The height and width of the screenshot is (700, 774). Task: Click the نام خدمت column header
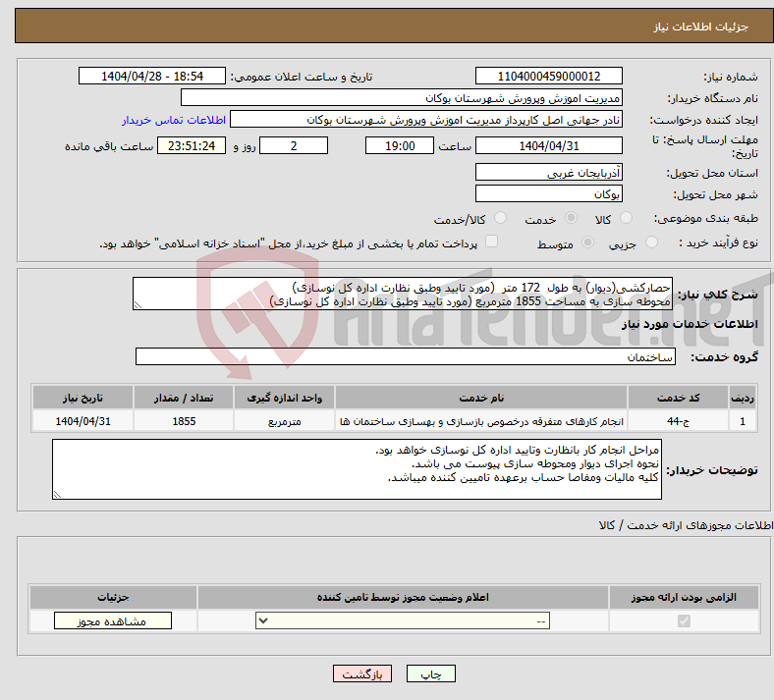click(481, 398)
